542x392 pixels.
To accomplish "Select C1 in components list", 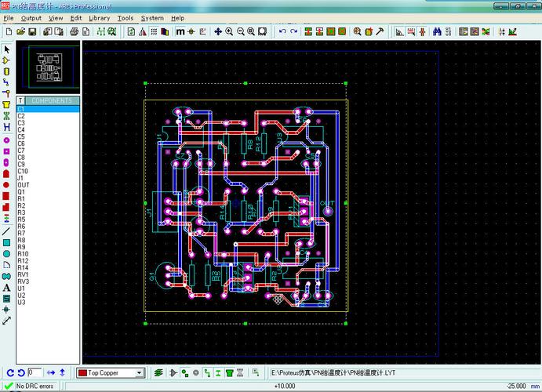I will pos(48,109).
